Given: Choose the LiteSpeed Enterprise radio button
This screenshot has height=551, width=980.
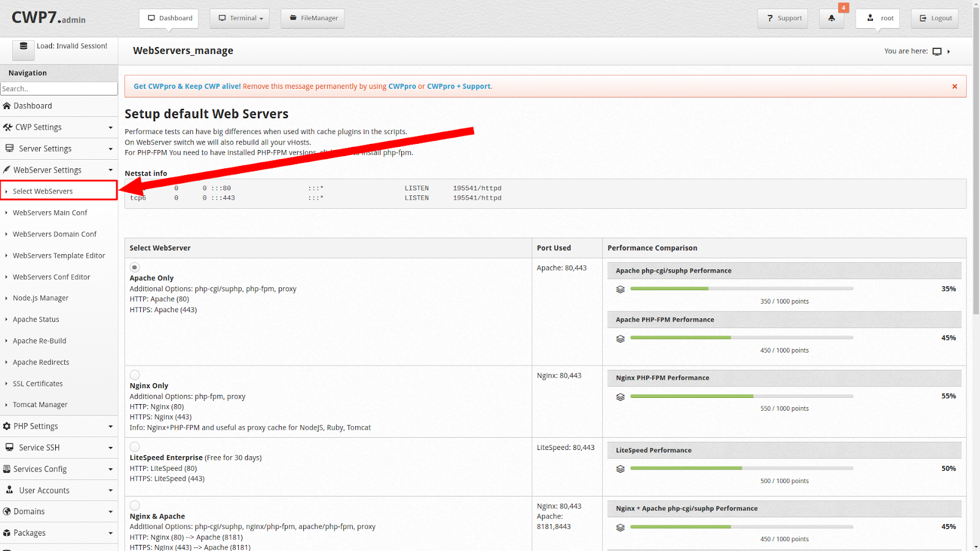Looking at the screenshot, I should pyautogui.click(x=135, y=447).
